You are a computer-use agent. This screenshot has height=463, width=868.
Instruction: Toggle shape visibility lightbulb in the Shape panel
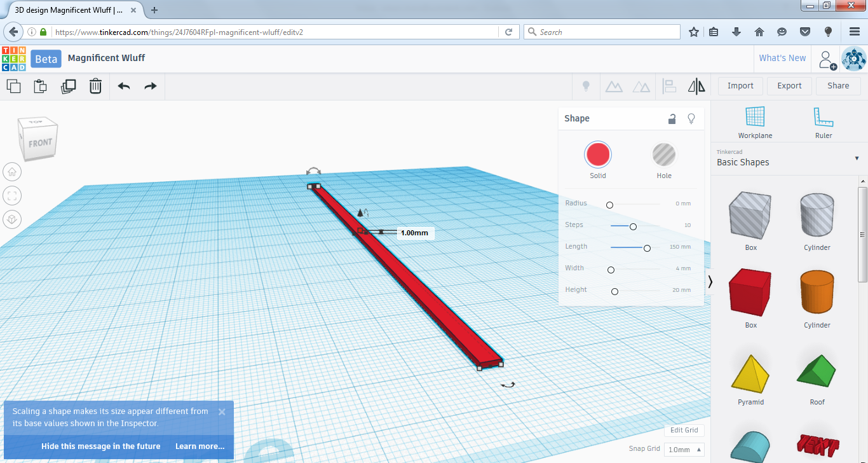coord(692,118)
